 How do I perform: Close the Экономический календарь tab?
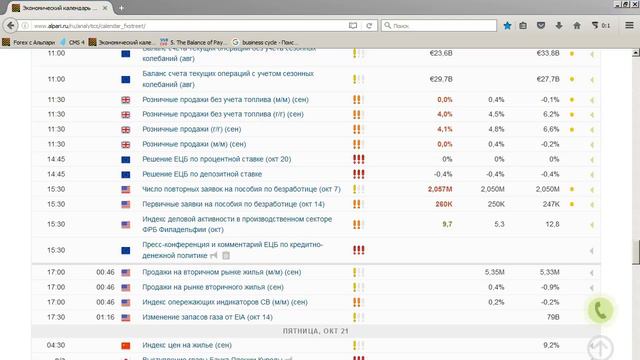[x=105, y=8]
